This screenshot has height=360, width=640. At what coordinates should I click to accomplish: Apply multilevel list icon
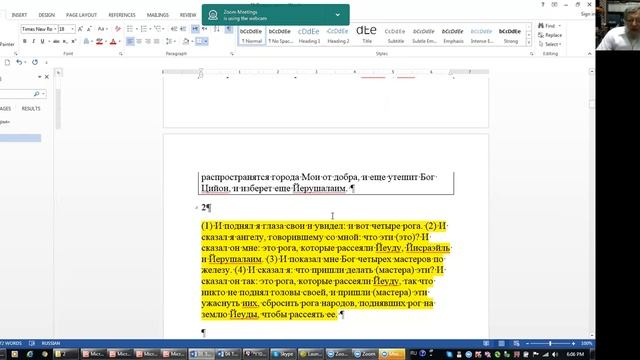[x=157, y=29]
